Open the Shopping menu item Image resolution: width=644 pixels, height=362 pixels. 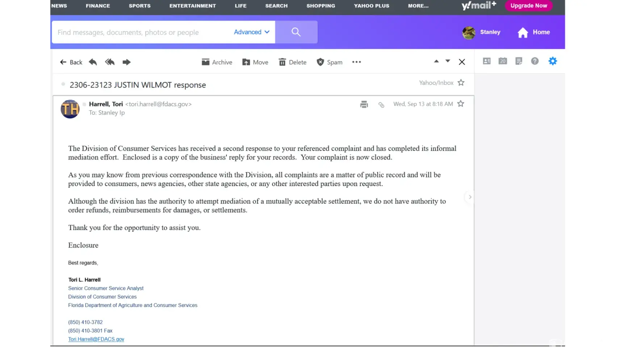pyautogui.click(x=321, y=6)
